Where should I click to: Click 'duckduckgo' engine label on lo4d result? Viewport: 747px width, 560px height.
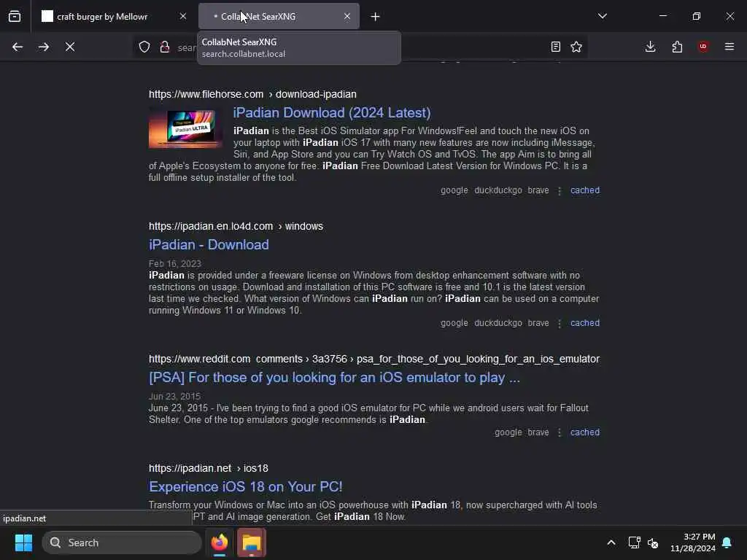pos(498,323)
